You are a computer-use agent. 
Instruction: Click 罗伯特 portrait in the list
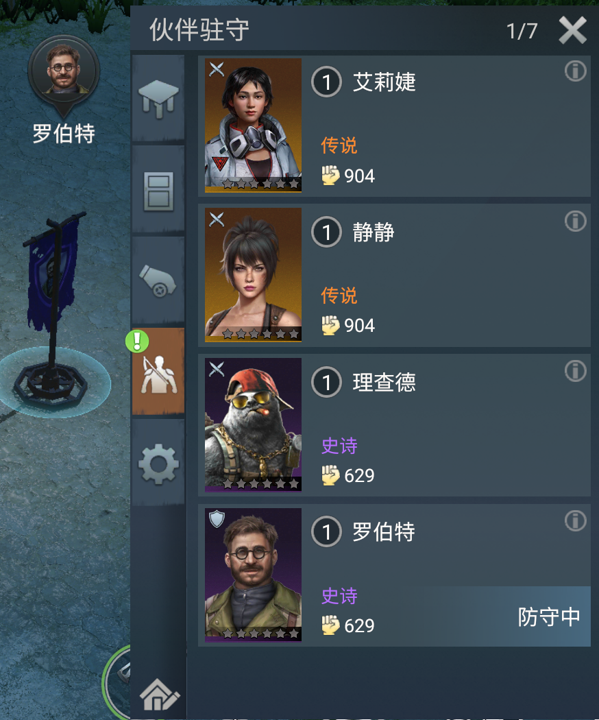(x=253, y=575)
